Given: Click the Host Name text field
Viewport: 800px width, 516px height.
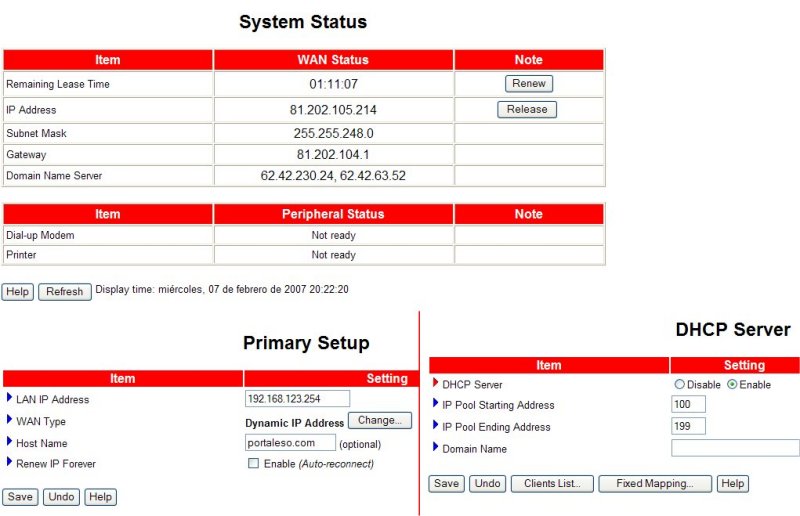Looking at the screenshot, I should point(290,442).
